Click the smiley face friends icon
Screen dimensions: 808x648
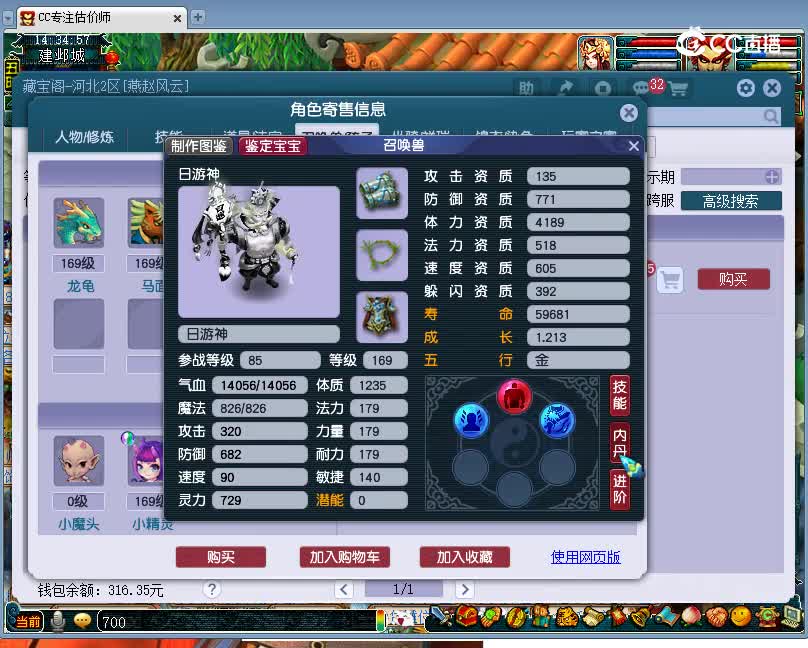tap(740, 617)
